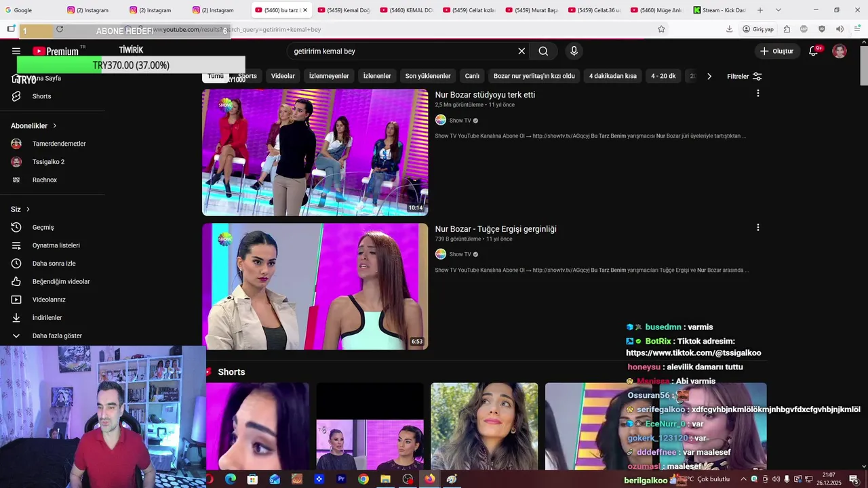Switch to the Stream - Kick Dashboard tab
868x488 pixels.
coord(719,10)
